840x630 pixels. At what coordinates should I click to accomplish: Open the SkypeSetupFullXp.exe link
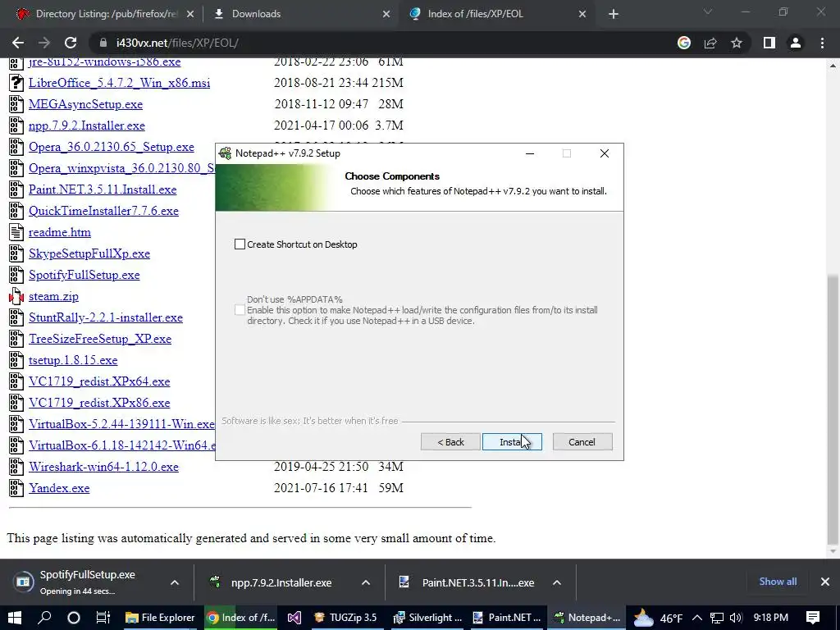point(89,253)
